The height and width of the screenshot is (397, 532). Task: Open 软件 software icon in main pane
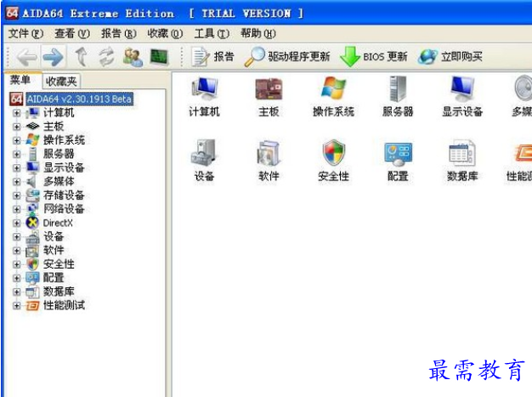click(269, 161)
